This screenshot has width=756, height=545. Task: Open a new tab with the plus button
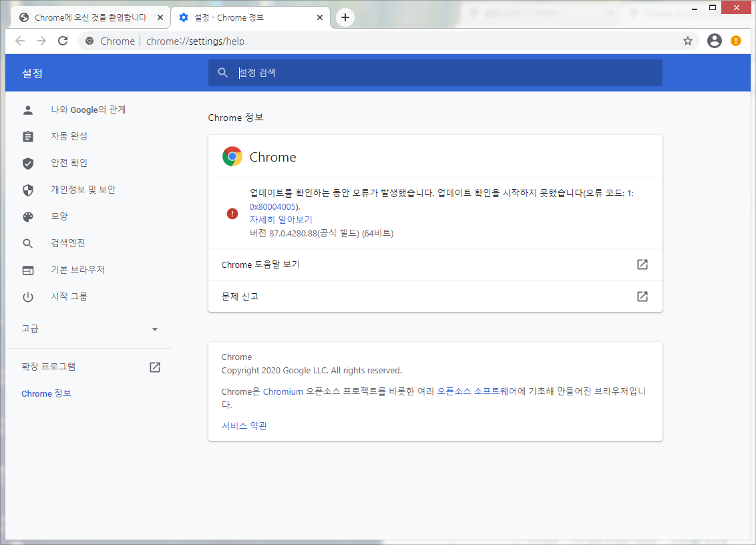coord(345,18)
